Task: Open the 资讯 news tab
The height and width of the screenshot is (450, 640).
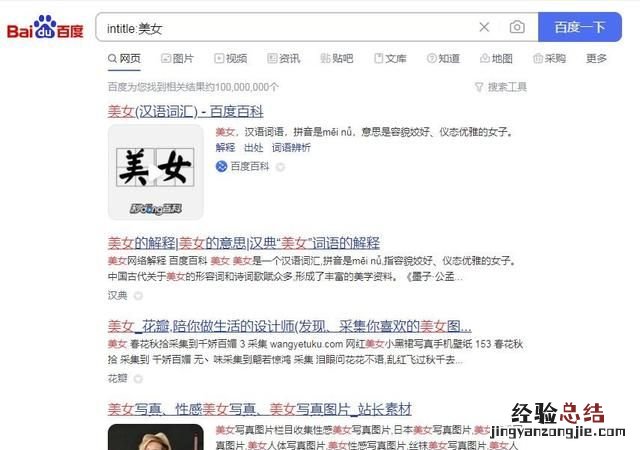Action: (x=284, y=59)
